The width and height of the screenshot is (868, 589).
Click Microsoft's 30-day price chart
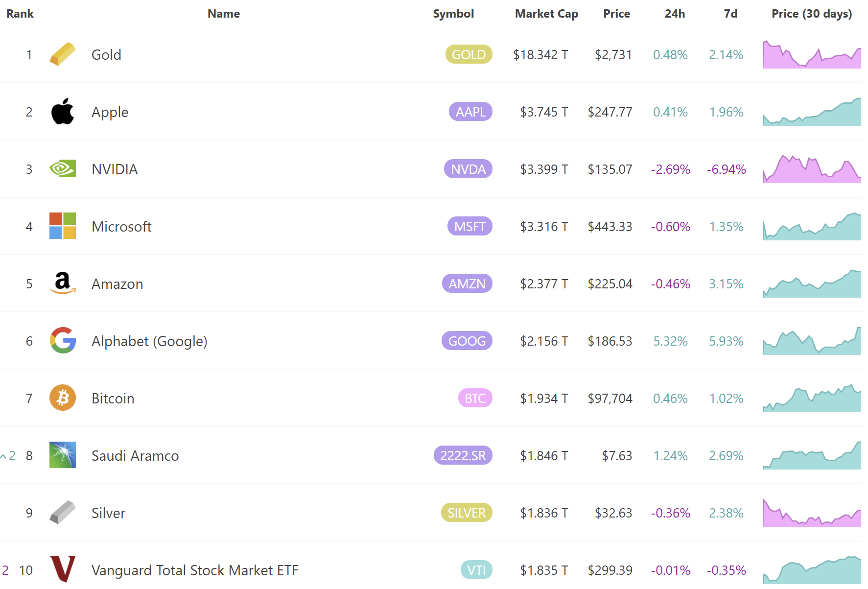pyautogui.click(x=812, y=226)
